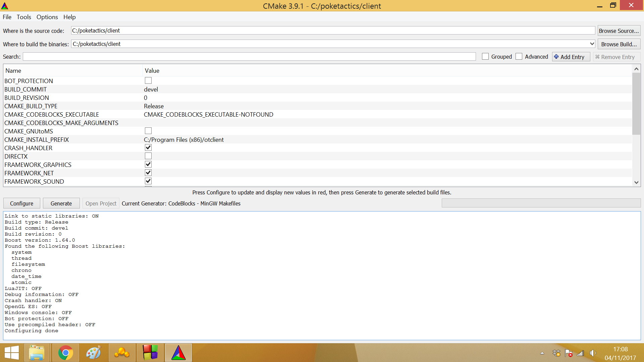Screen dimensions: 644x362
Task: Open Action Center flag icon
Action: (569, 353)
